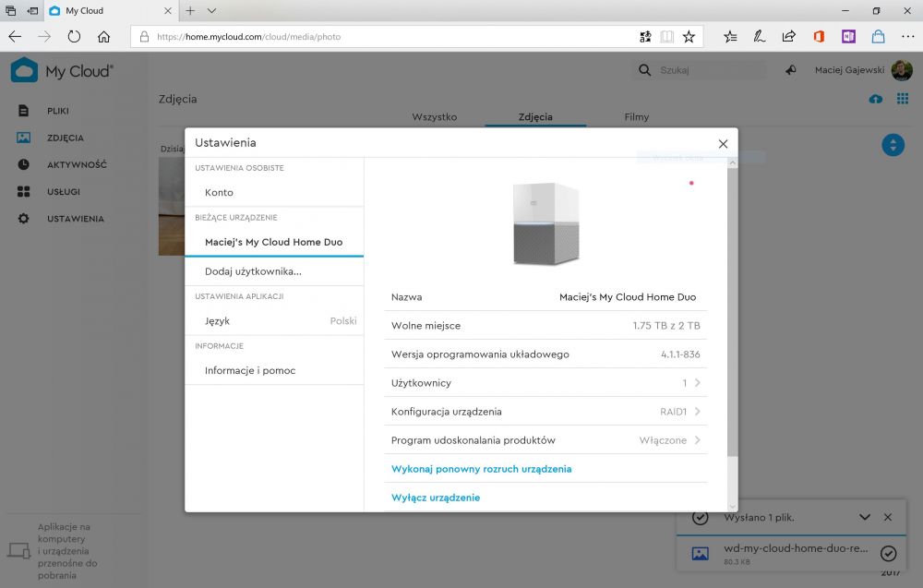Click Aplikacje na komputery download link
923x588 pixels.
click(67, 551)
